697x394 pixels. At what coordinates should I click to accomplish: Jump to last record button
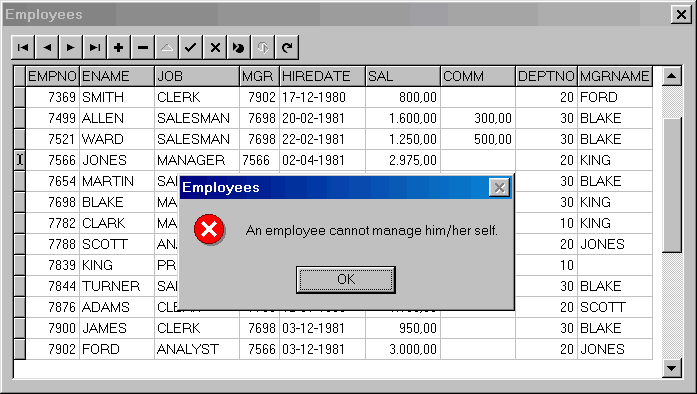coord(95,47)
